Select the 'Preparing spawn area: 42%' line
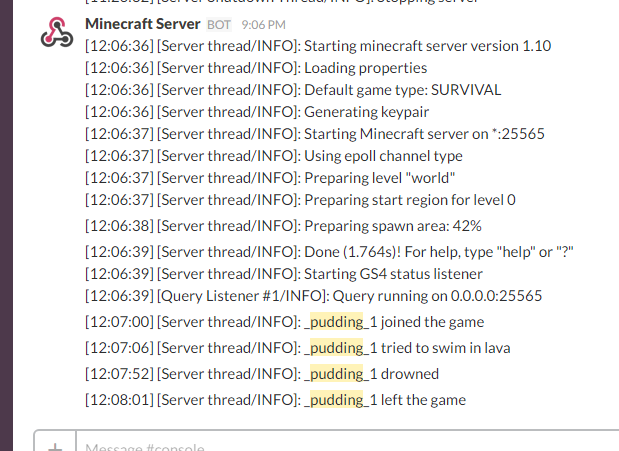 pos(283,226)
